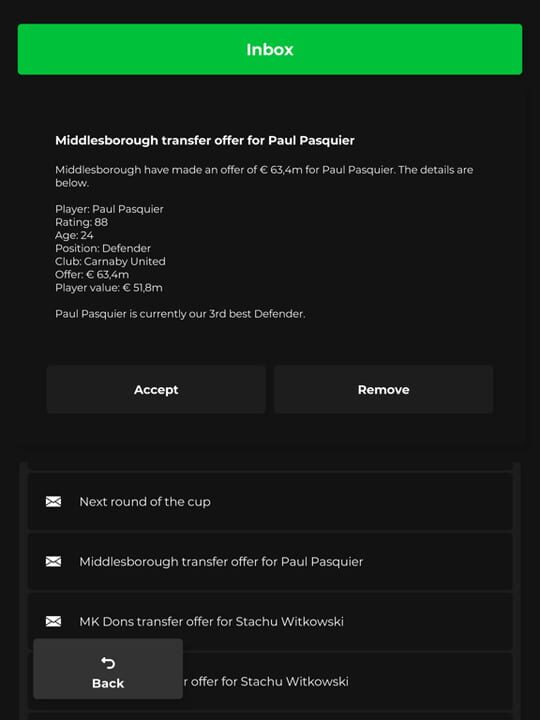
Task: Accept the Middlesborough transfer offer
Action: [156, 389]
